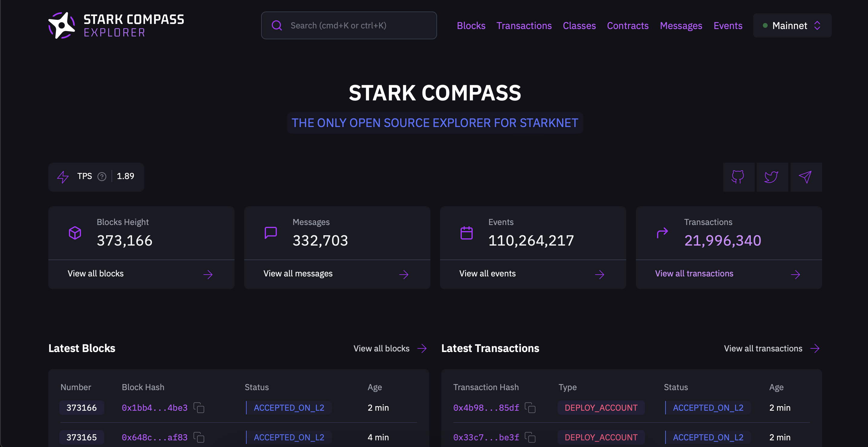The width and height of the screenshot is (868, 447).
Task: Click the GitHub icon button
Action: click(738, 177)
